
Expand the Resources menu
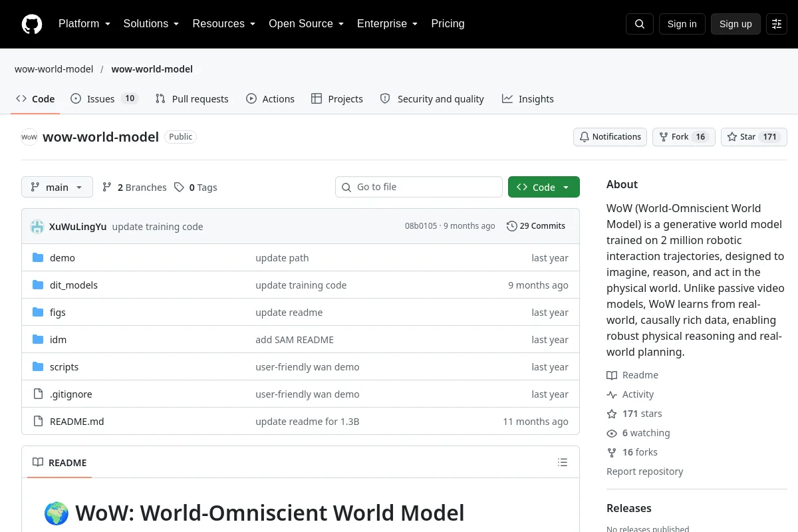pos(224,24)
